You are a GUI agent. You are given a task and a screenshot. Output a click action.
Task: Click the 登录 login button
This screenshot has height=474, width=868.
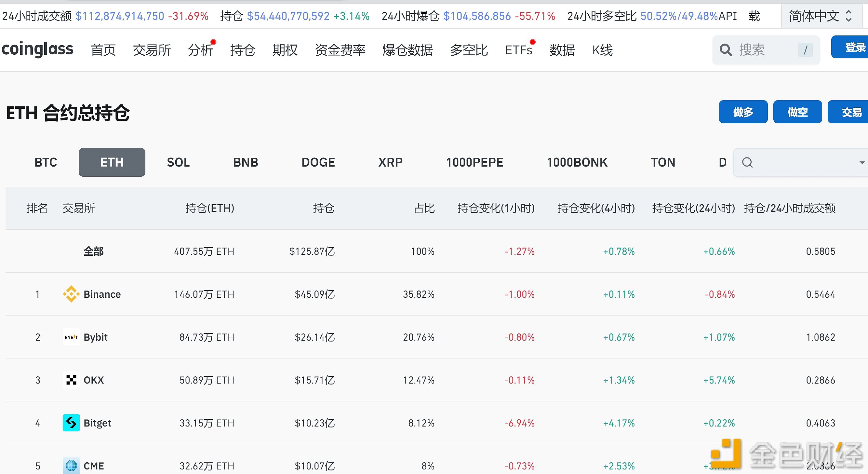tap(850, 47)
